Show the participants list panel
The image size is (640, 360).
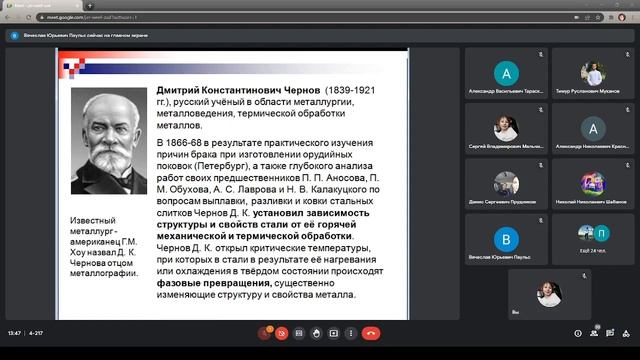tap(594, 333)
